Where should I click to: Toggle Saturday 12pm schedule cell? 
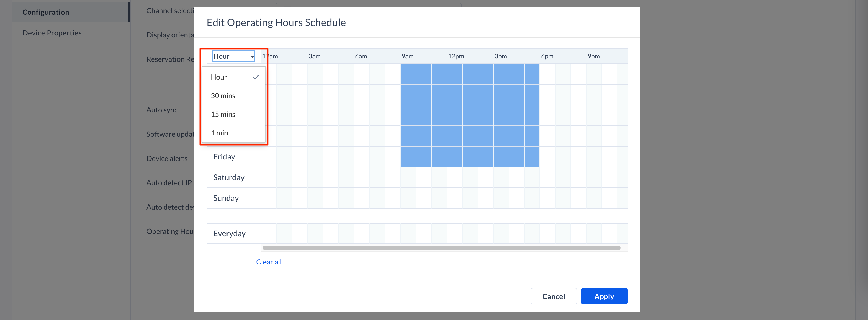point(454,177)
